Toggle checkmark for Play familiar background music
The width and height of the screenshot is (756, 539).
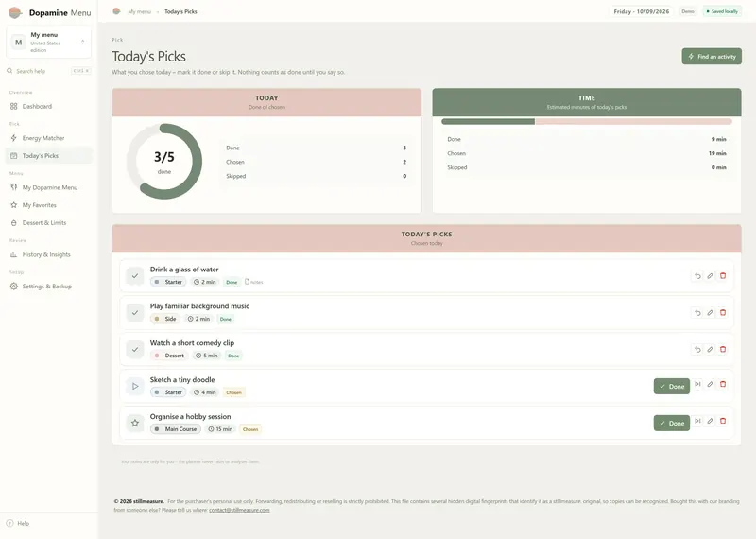[x=135, y=313]
